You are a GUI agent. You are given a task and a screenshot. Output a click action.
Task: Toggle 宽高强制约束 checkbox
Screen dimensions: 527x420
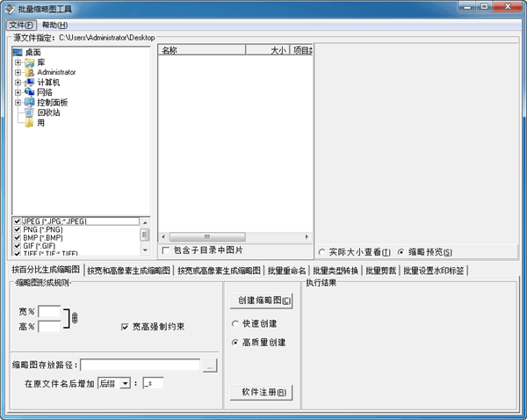(126, 327)
